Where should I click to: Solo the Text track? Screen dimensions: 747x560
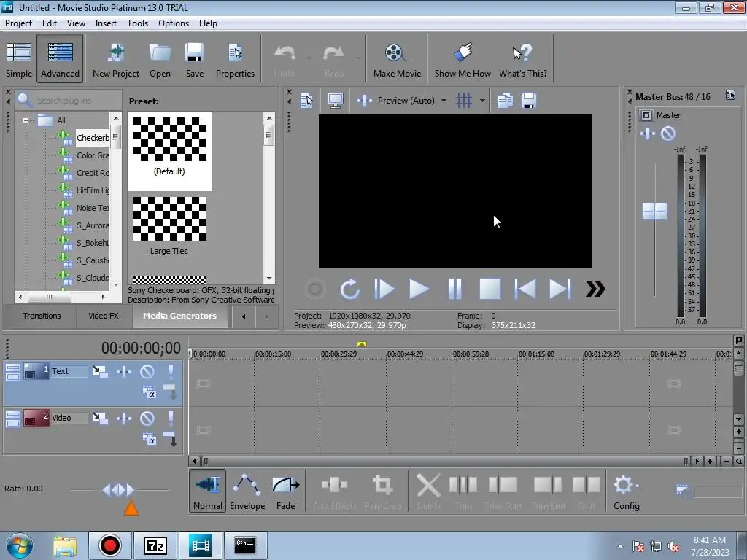pyautogui.click(x=171, y=371)
